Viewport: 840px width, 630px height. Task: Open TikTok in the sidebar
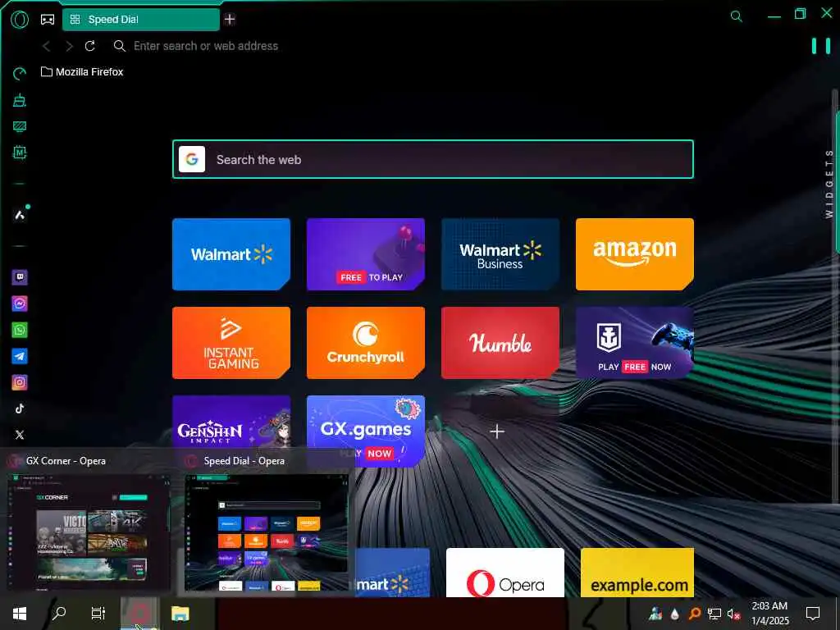[20, 409]
